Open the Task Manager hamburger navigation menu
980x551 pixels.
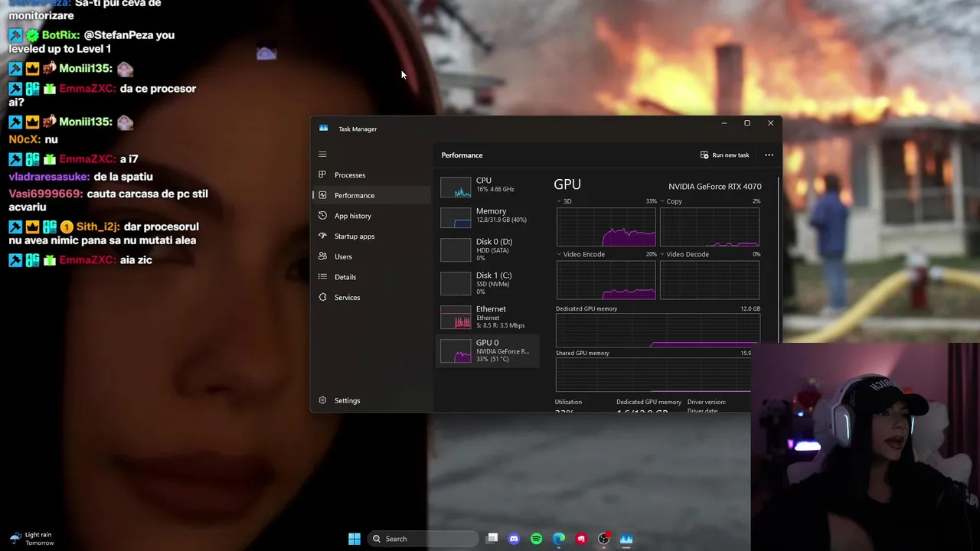click(x=322, y=155)
